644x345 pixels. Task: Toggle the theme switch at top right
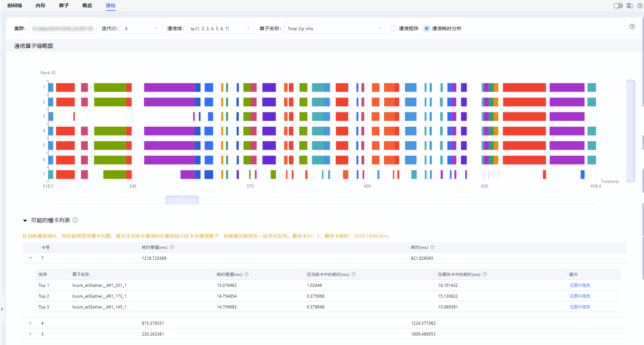tap(618, 6)
